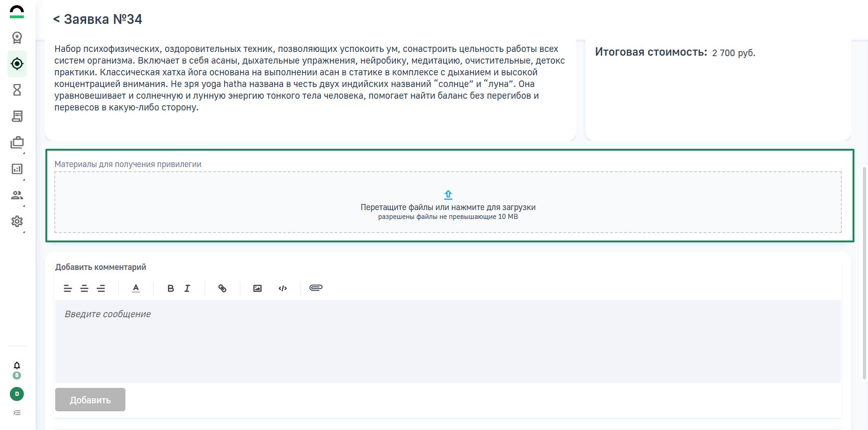Insert a code block in the comment
868x430 pixels.
[x=283, y=288]
